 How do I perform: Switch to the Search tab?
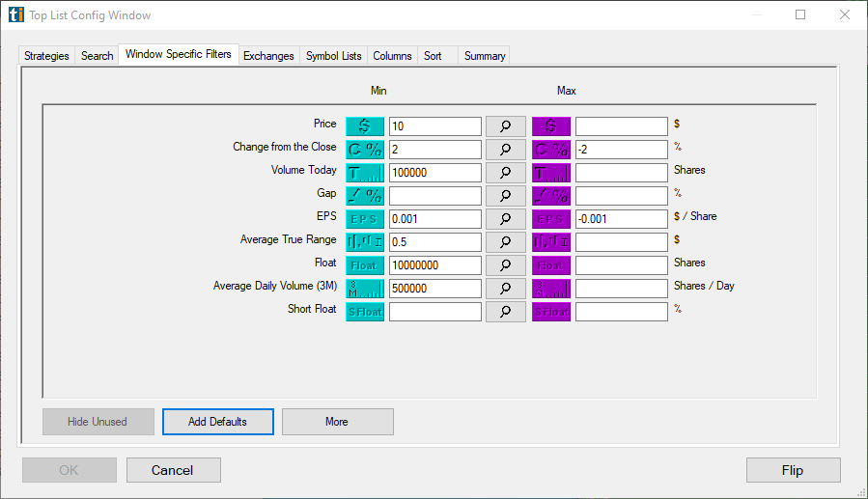[97, 56]
